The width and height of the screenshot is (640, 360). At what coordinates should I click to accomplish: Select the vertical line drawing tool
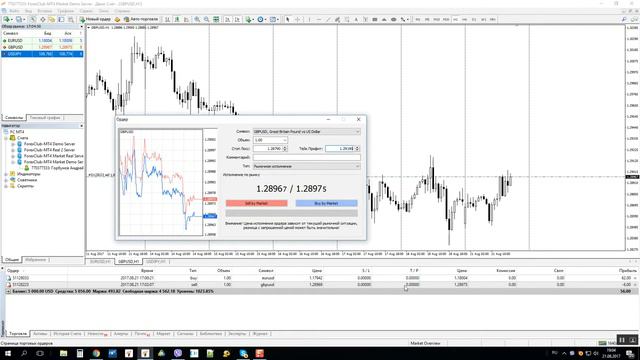point(309,19)
